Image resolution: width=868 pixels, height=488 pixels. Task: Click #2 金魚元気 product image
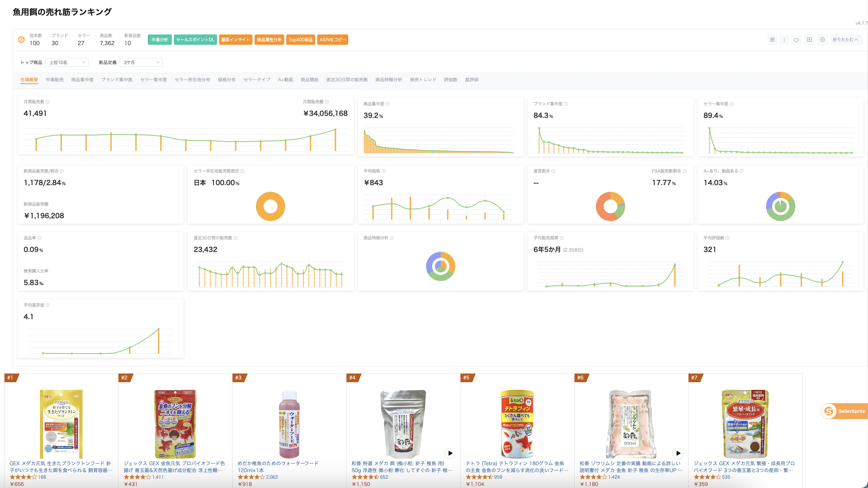point(175,424)
